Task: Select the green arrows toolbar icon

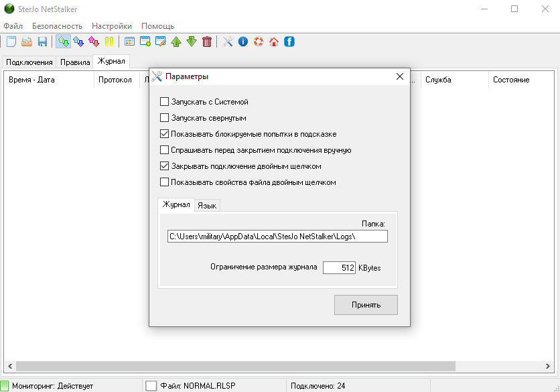Action: pyautogui.click(x=63, y=42)
